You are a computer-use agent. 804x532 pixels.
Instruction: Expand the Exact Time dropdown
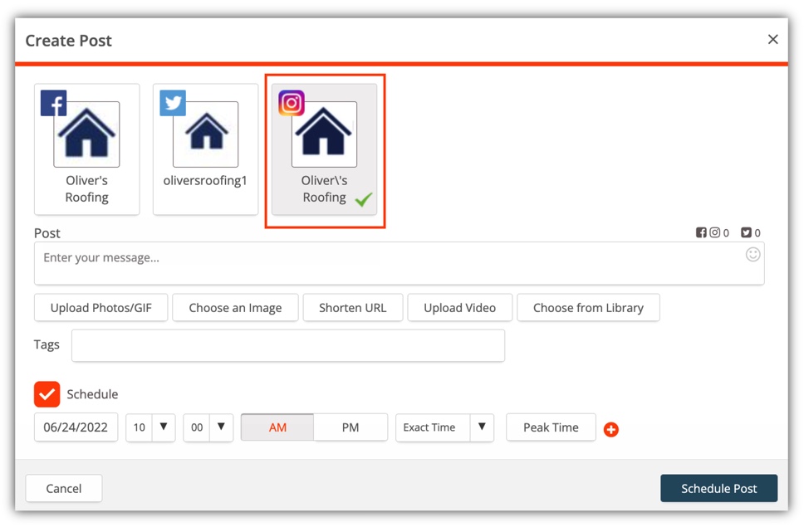coord(444,427)
